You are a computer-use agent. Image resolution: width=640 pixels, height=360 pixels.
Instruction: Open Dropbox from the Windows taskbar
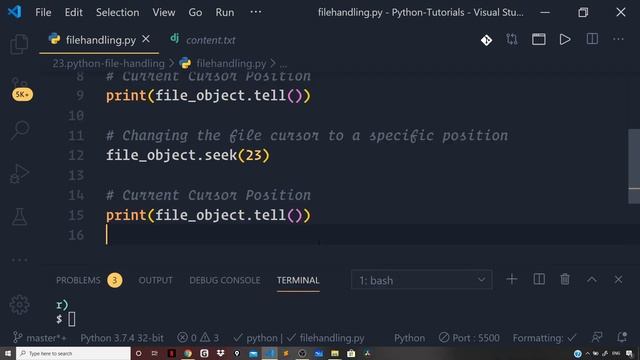tap(220, 353)
